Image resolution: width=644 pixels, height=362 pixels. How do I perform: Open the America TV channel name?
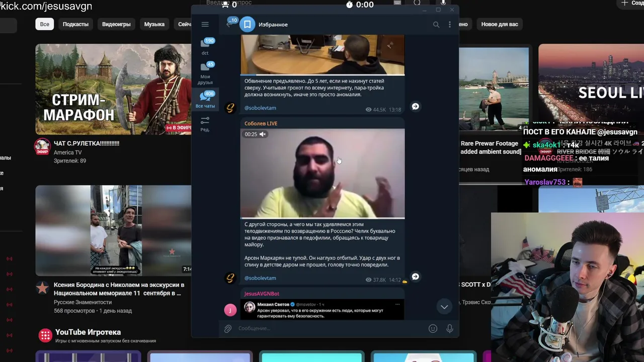coord(67,152)
